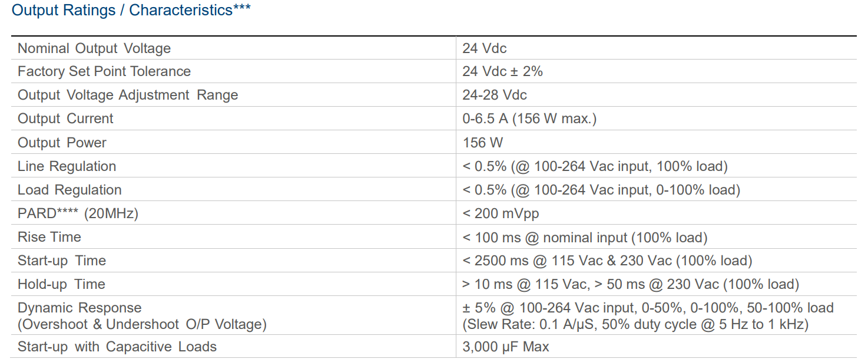Click the "Line Regulation" row label
The width and height of the screenshot is (868, 362).
[67, 166]
